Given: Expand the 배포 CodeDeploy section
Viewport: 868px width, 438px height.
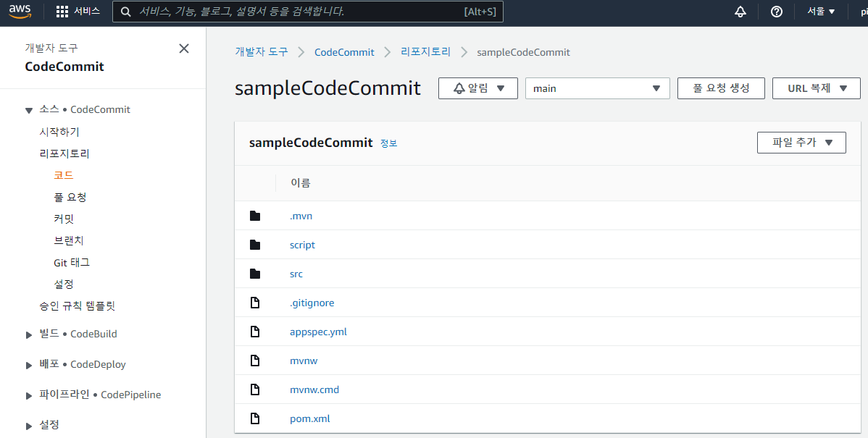Looking at the screenshot, I should click(29, 365).
